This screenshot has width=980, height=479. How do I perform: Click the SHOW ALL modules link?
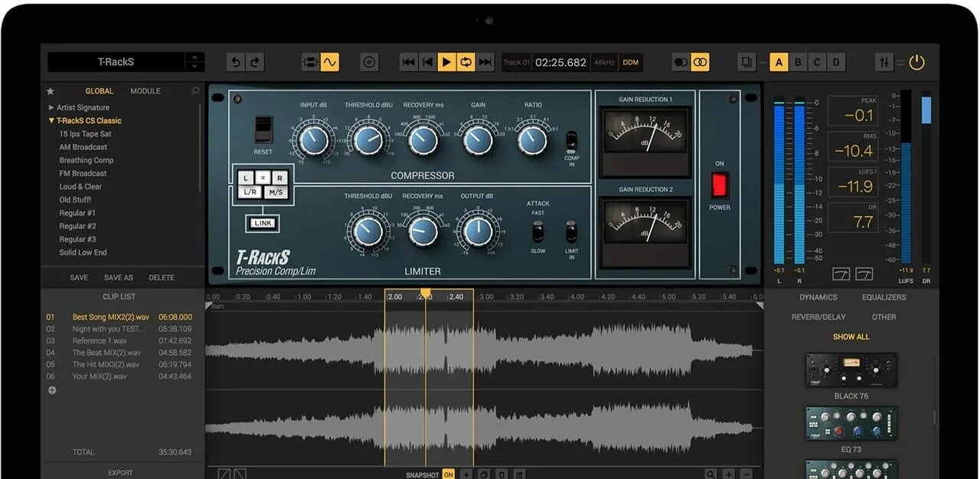pos(851,336)
